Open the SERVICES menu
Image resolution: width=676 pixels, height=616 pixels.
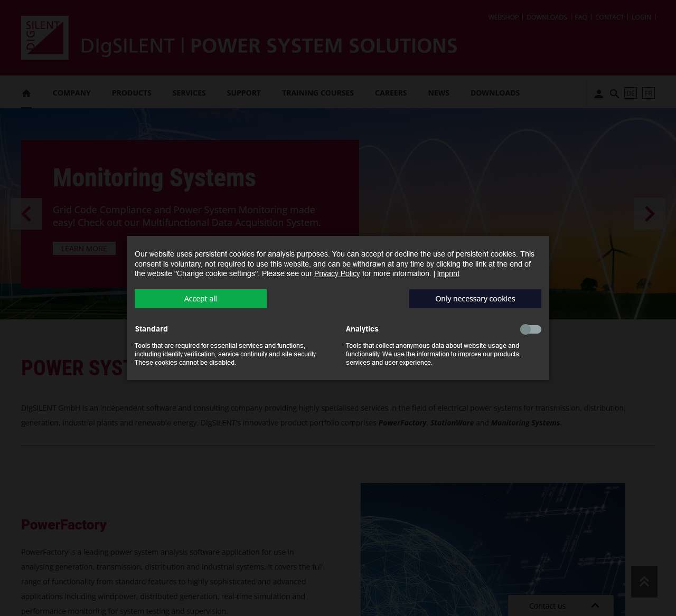click(189, 93)
